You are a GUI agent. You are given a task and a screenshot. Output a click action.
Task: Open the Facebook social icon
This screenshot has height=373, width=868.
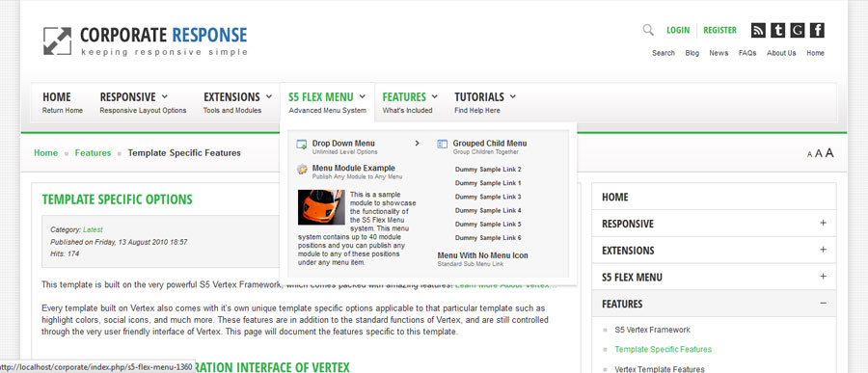[817, 31]
